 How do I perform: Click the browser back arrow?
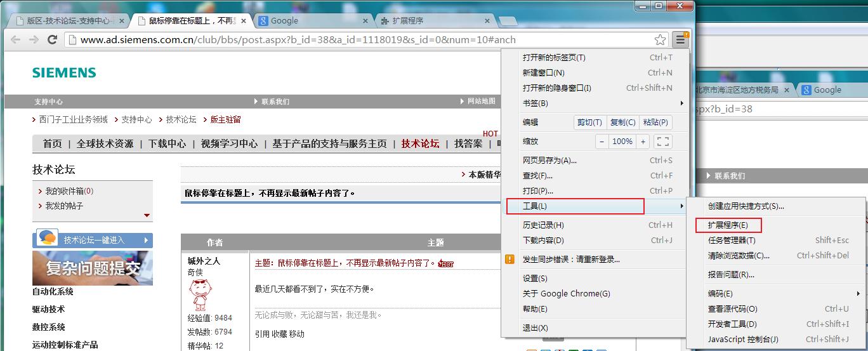point(17,39)
